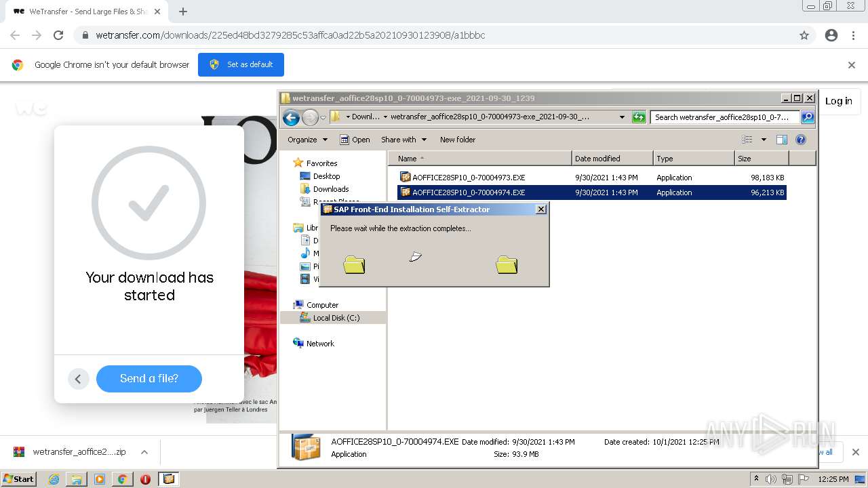Select Network in navigation pane

320,344
